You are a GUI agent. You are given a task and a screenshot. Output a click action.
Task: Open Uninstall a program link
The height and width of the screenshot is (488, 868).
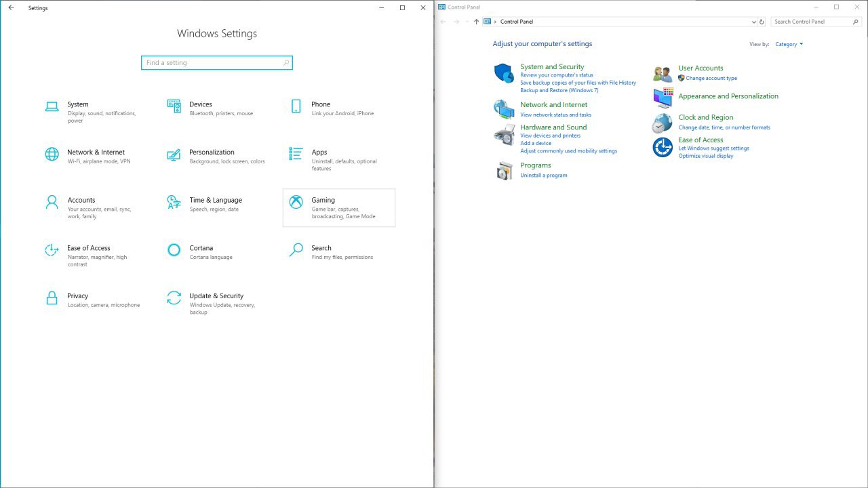click(x=544, y=175)
